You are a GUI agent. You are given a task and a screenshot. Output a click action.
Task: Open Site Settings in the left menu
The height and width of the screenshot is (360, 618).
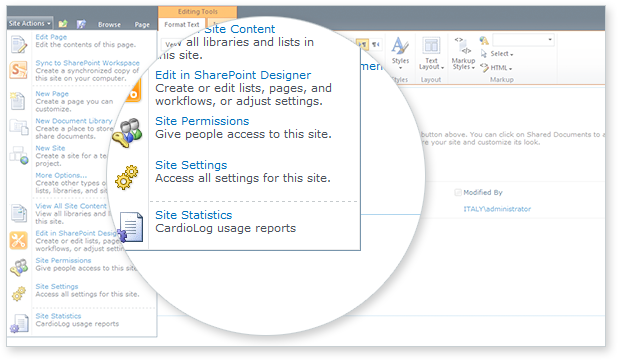tap(57, 287)
